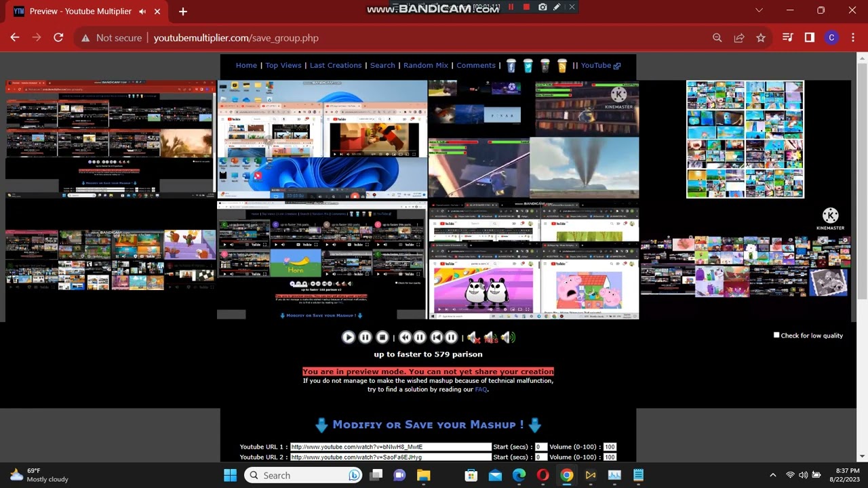Open the FAQ link
The width and height of the screenshot is (868, 488).
click(481, 390)
